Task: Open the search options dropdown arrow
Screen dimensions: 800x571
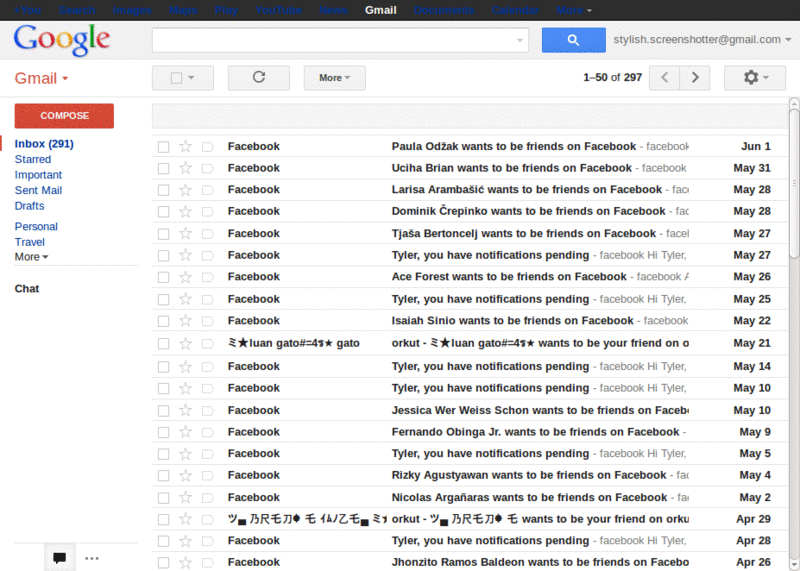Action: coord(520,40)
